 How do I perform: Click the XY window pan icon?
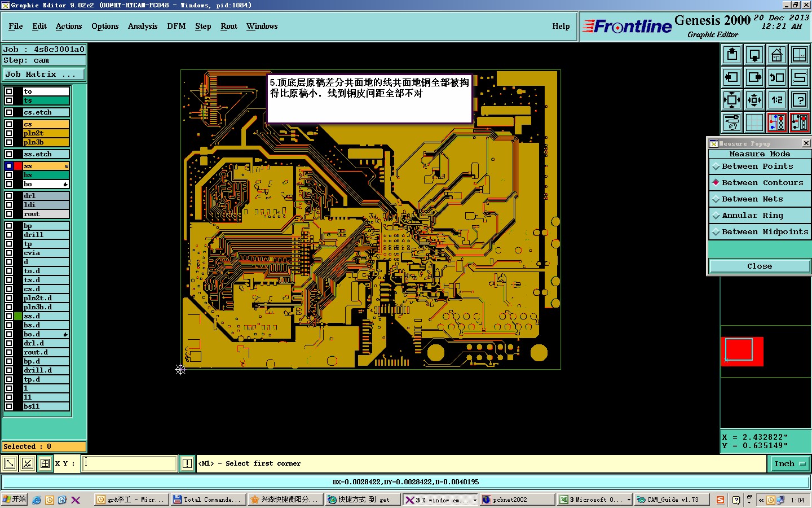(x=800, y=55)
